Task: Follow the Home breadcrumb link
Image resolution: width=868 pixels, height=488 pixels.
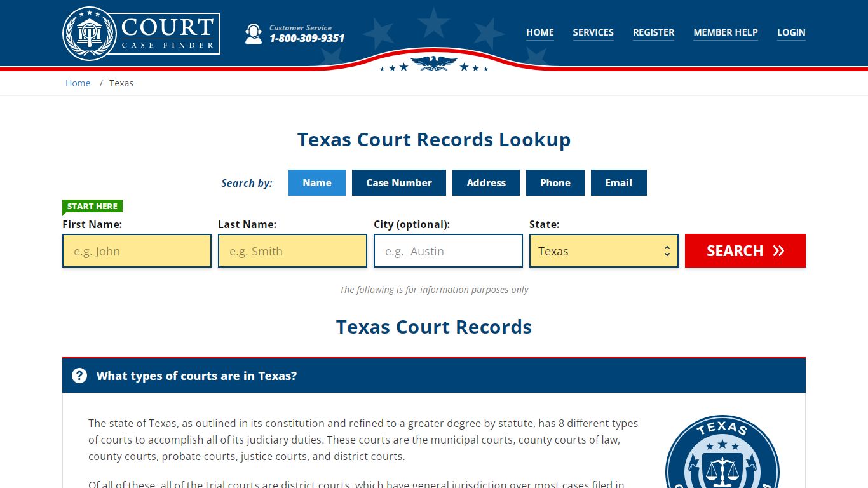Action: click(78, 83)
